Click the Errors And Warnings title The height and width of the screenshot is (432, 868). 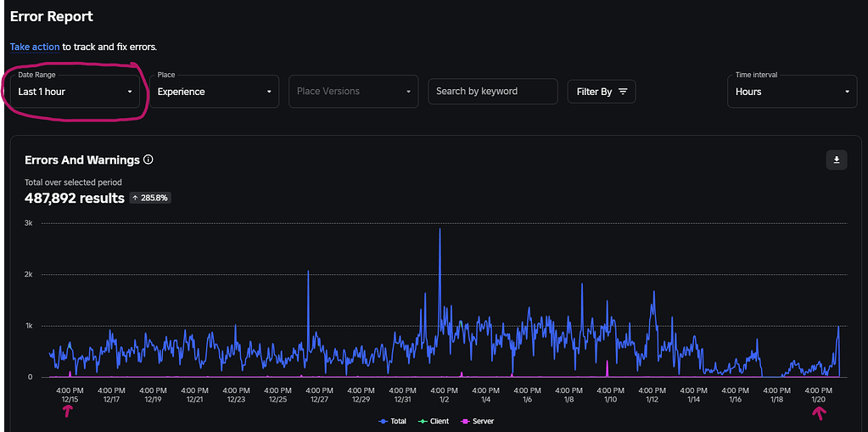[x=82, y=160]
